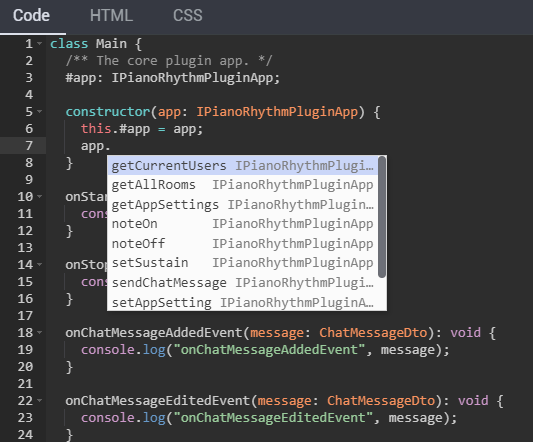Screen dimensions: 533x442
Task: Collapse the constructor fold arrow on line 5
Action: (40, 112)
